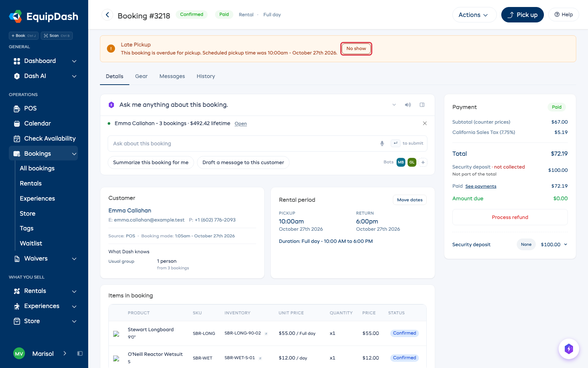The image size is (588, 368).
Task: Toggle the speaker audio icon in Ask panel
Action: click(x=408, y=105)
